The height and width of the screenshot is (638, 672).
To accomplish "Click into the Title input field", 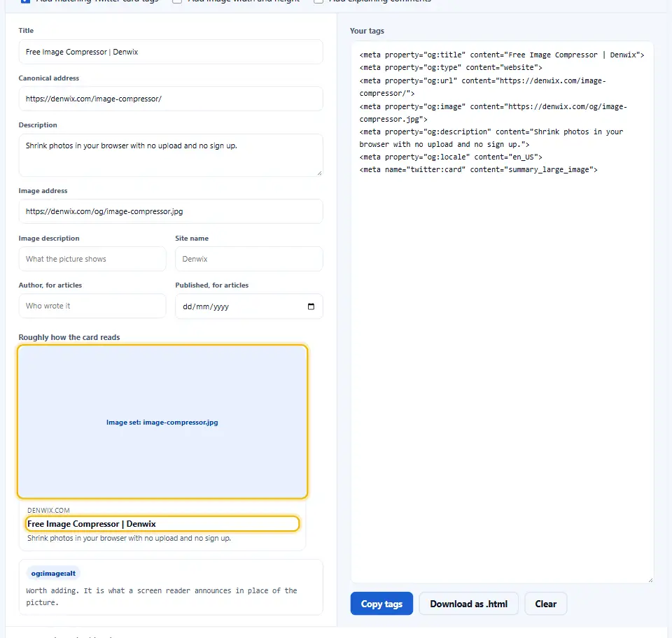I will pos(171,52).
